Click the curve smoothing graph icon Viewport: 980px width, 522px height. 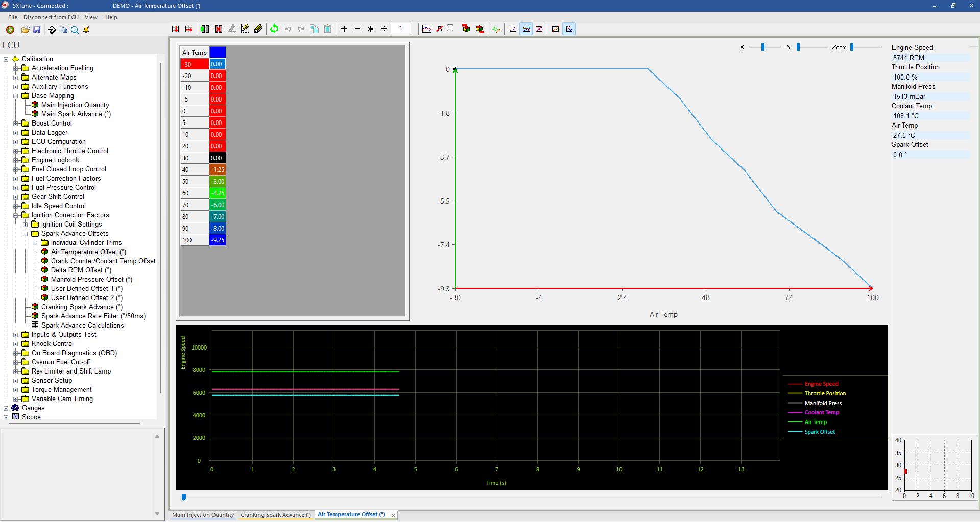pos(426,29)
